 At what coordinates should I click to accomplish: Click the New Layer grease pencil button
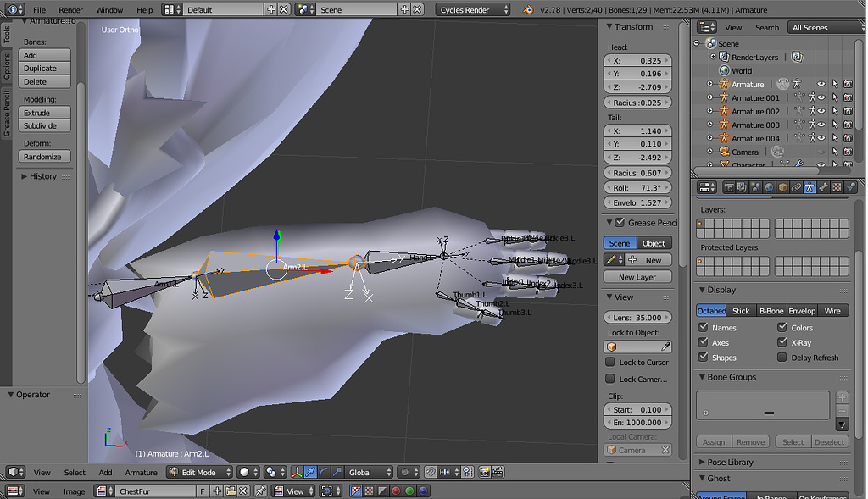(x=637, y=277)
